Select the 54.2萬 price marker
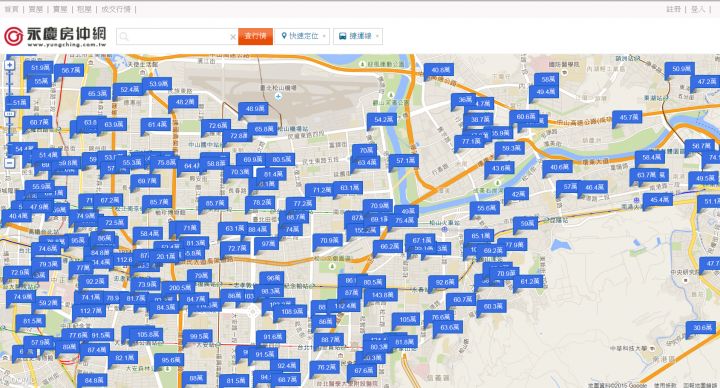The width and height of the screenshot is (720, 388). pos(383,120)
